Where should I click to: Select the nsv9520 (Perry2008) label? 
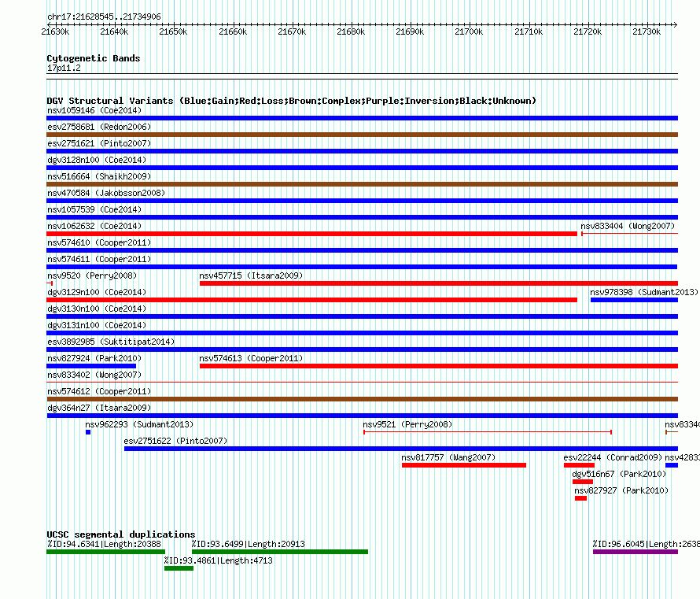pyautogui.click(x=92, y=275)
